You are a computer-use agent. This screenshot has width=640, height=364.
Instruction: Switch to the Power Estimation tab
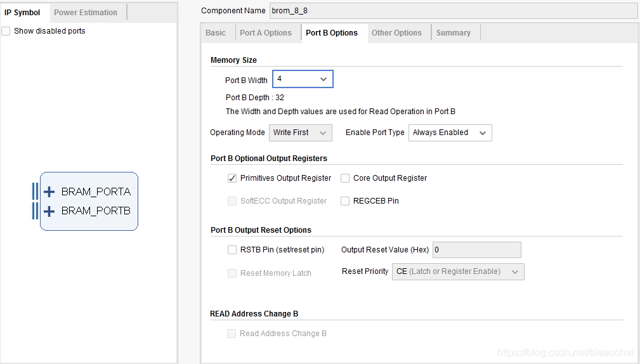(x=86, y=13)
